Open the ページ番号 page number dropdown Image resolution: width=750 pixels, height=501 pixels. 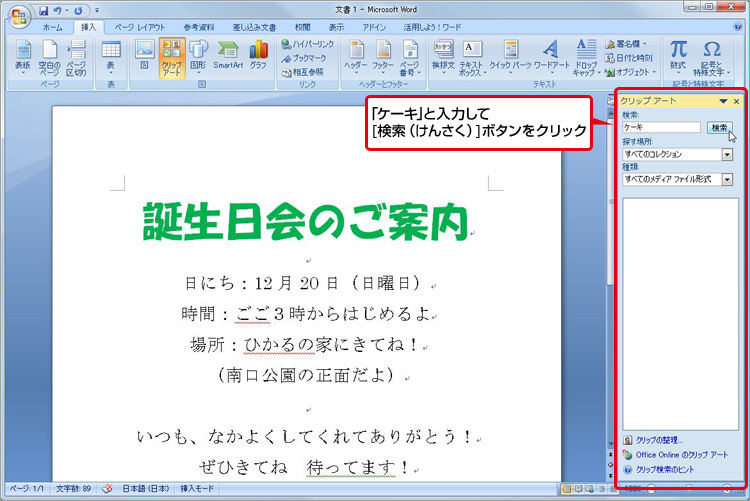pyautogui.click(x=410, y=58)
